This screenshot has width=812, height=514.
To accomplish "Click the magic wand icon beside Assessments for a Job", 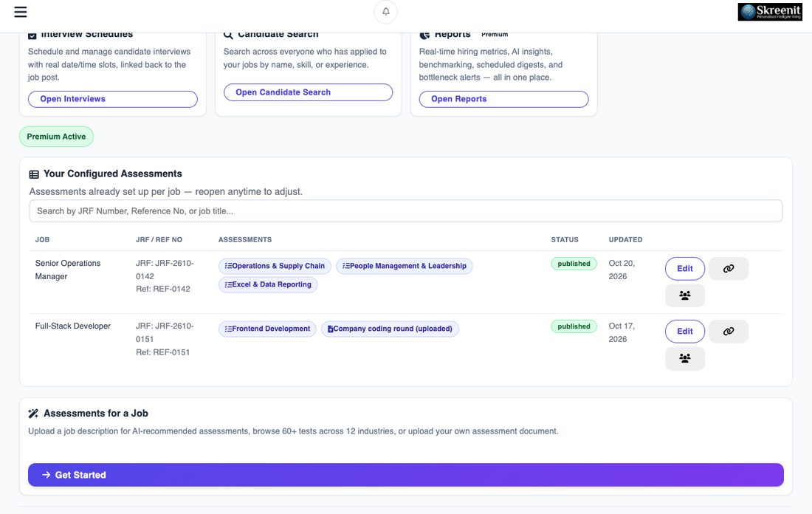I will 33,414.
